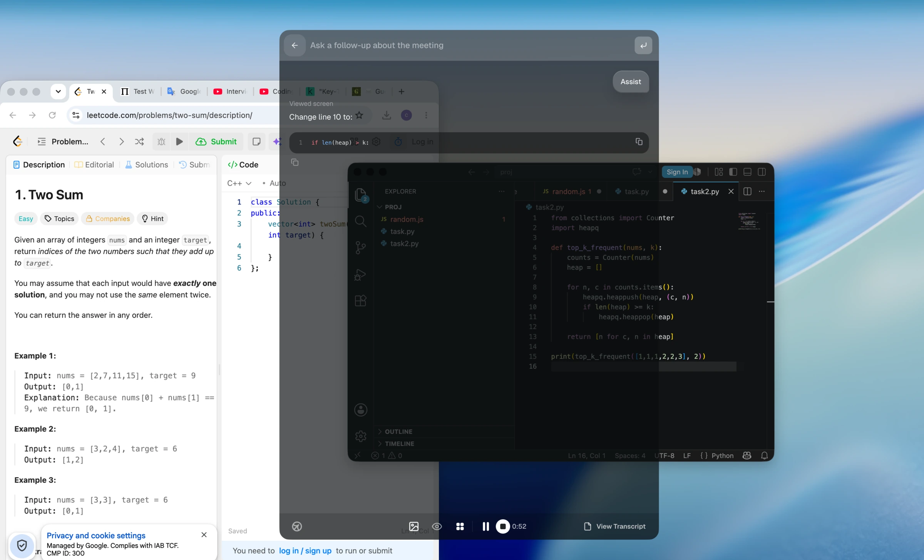Image resolution: width=924 pixels, height=560 pixels.
Task: Click the screenshot image icon in overlay
Action: (x=413, y=526)
